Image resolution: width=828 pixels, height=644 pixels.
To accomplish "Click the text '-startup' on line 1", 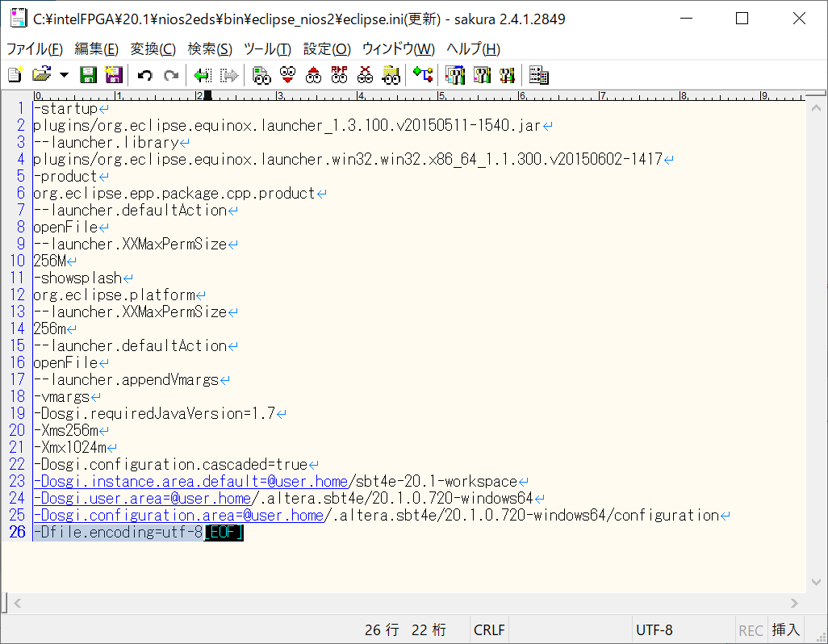I will [65, 108].
